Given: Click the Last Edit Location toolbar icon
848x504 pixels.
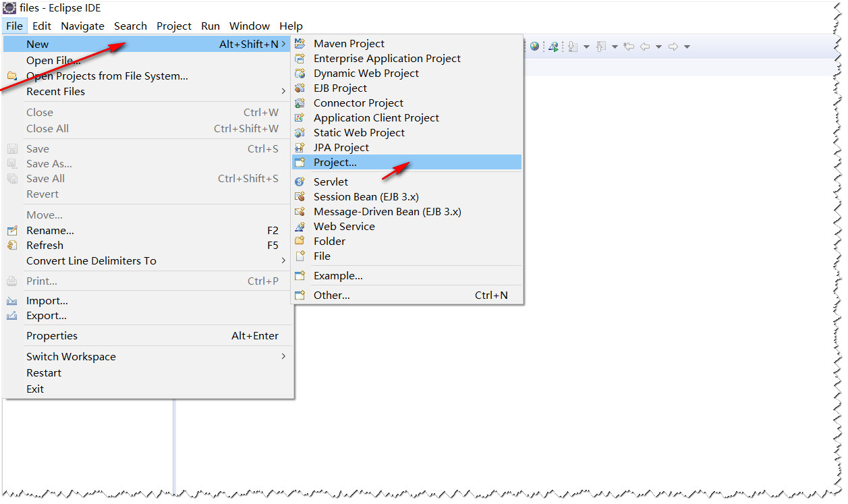Looking at the screenshot, I should (629, 46).
